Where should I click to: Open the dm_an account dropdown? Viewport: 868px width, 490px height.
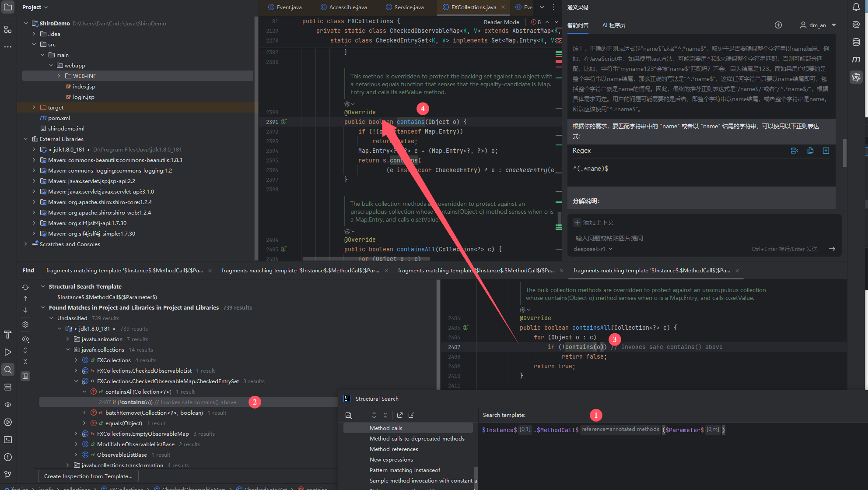[x=818, y=25]
